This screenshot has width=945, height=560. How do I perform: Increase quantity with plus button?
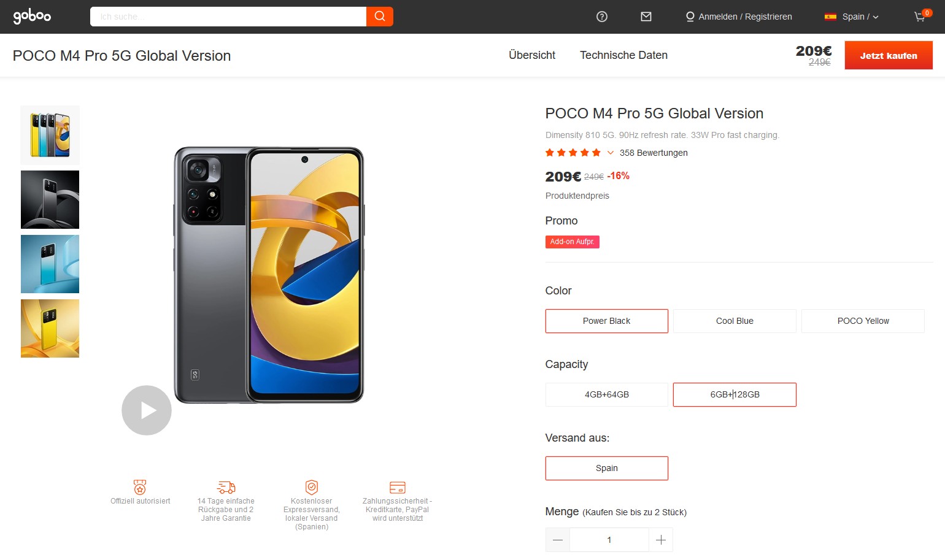click(x=661, y=540)
